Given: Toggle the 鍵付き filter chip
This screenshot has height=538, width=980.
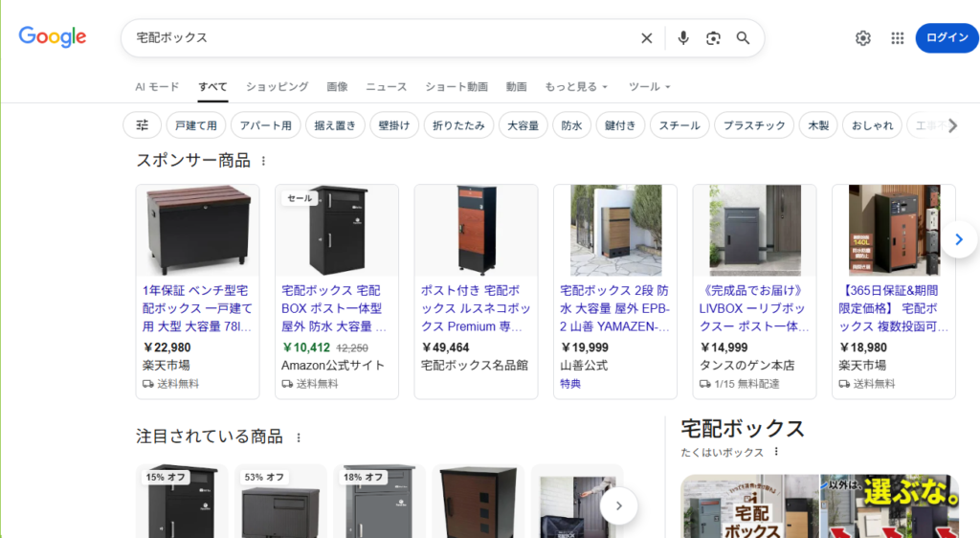Looking at the screenshot, I should [x=620, y=125].
